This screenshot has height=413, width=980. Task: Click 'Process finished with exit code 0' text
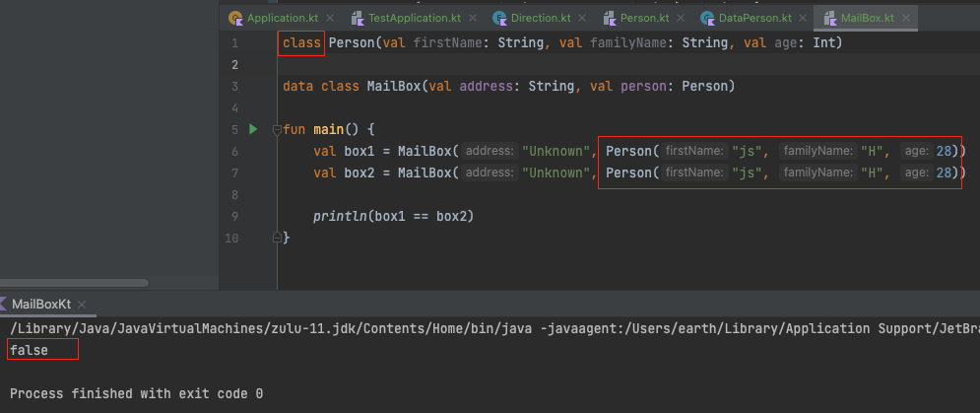(x=136, y=394)
